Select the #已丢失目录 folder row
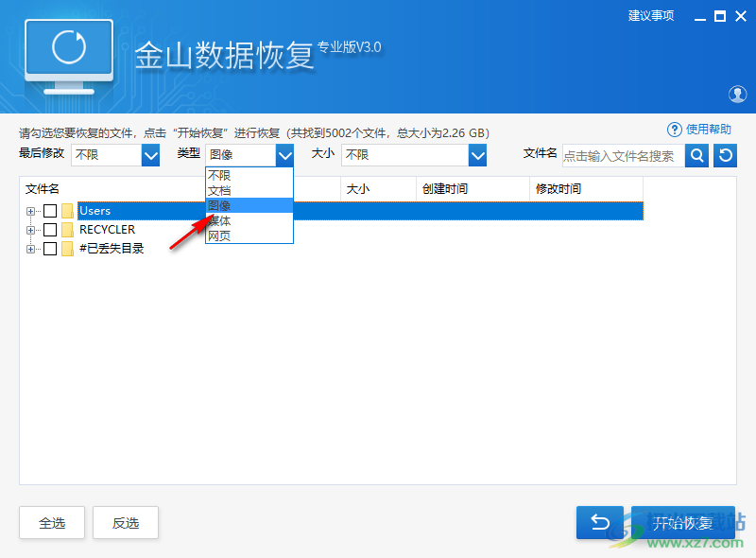This screenshot has width=756, height=558. [x=112, y=249]
